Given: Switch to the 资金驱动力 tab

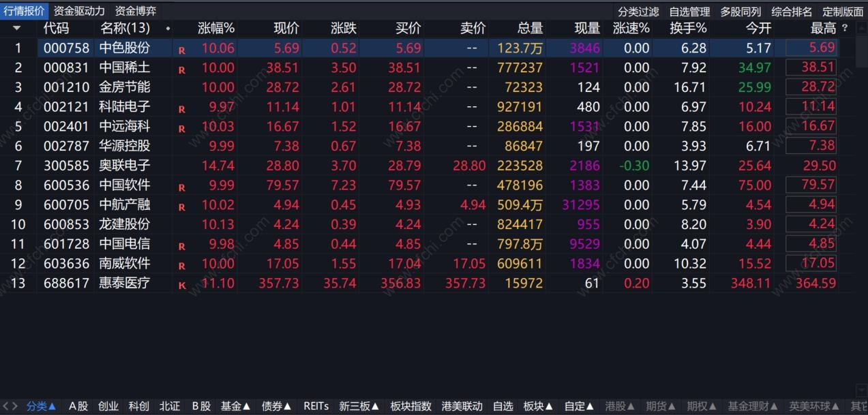Looking at the screenshot, I should pos(79,11).
